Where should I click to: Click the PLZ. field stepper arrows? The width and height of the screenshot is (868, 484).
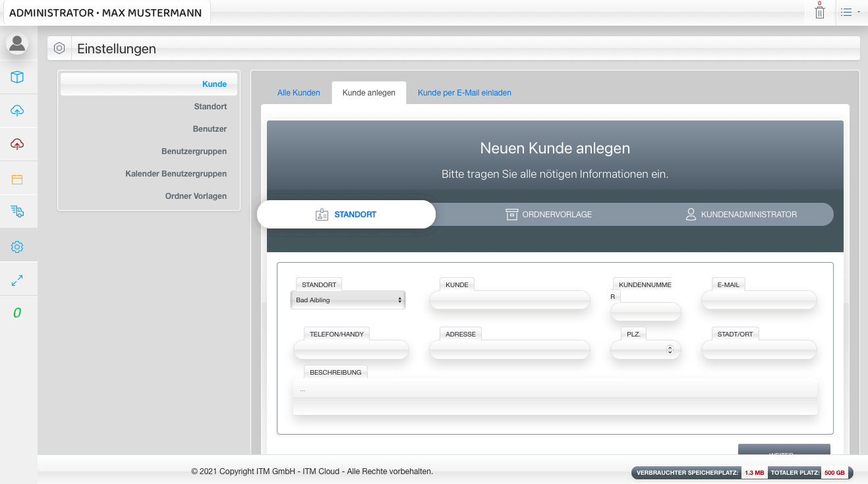pos(670,350)
